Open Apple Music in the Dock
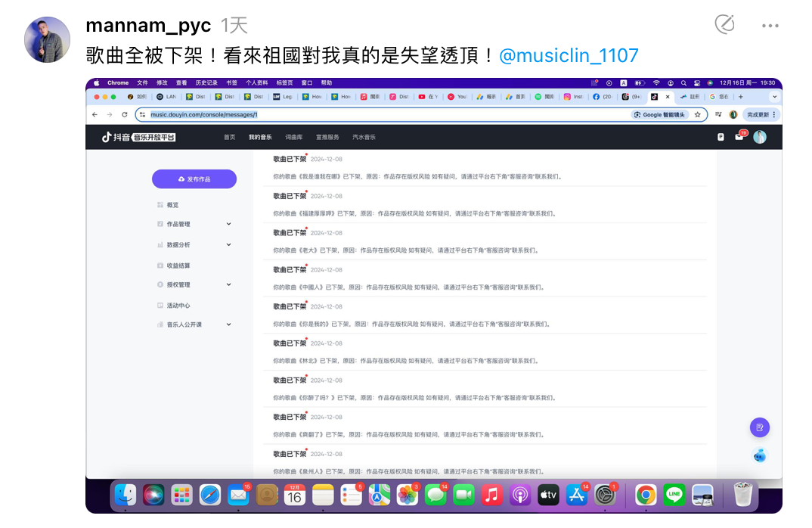This screenshot has height=528, width=812. (x=491, y=495)
